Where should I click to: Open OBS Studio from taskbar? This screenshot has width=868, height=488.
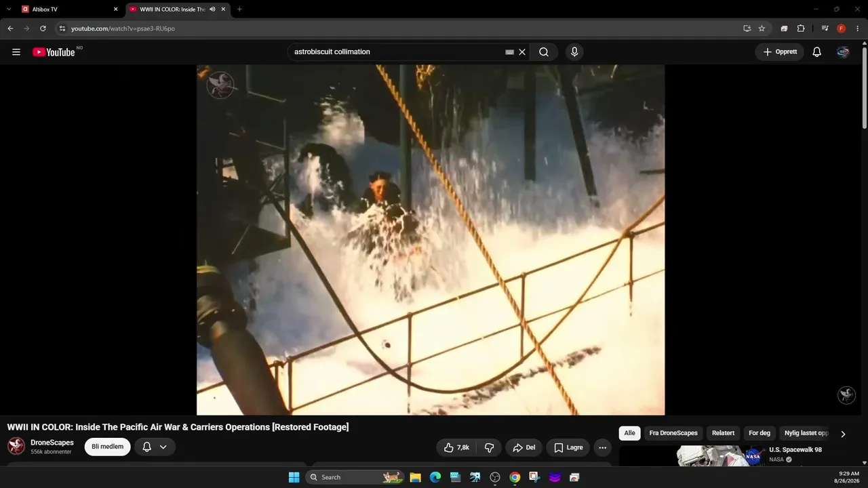click(x=495, y=477)
